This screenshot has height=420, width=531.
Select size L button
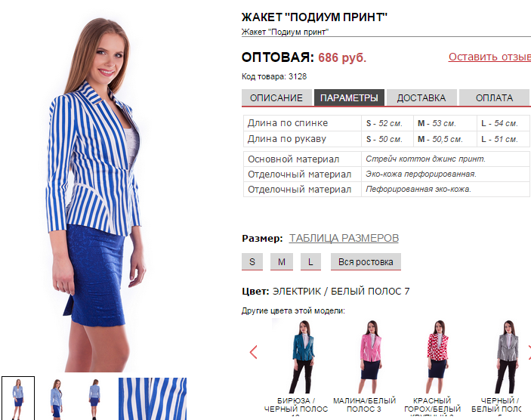click(310, 262)
